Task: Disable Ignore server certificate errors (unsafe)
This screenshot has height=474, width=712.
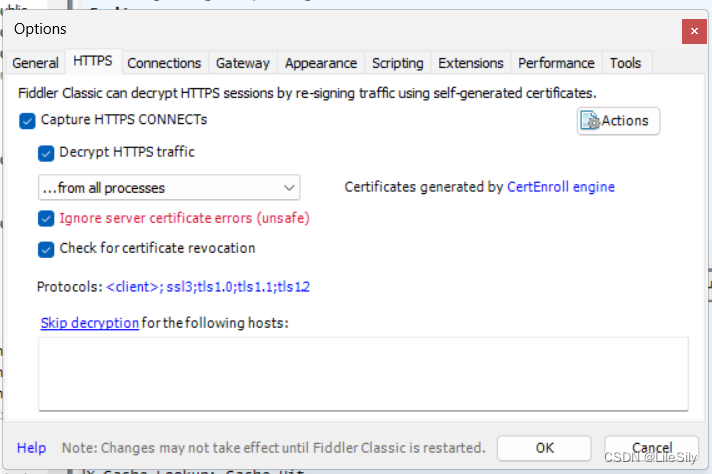Action: click(x=46, y=219)
